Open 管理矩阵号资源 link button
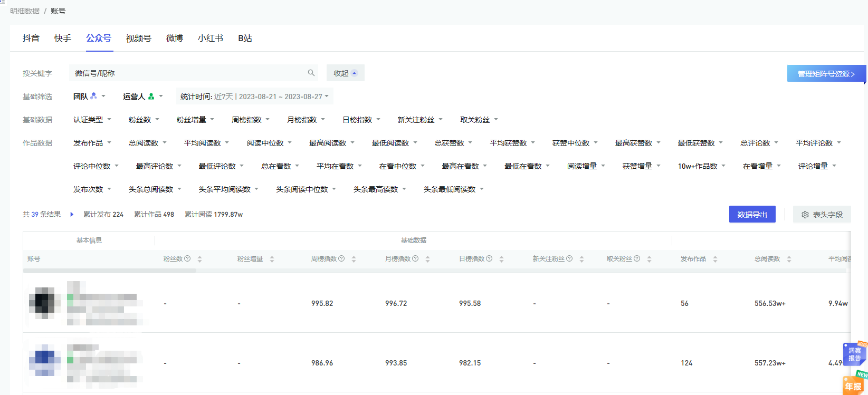Image resolution: width=868 pixels, height=395 pixels. click(826, 74)
